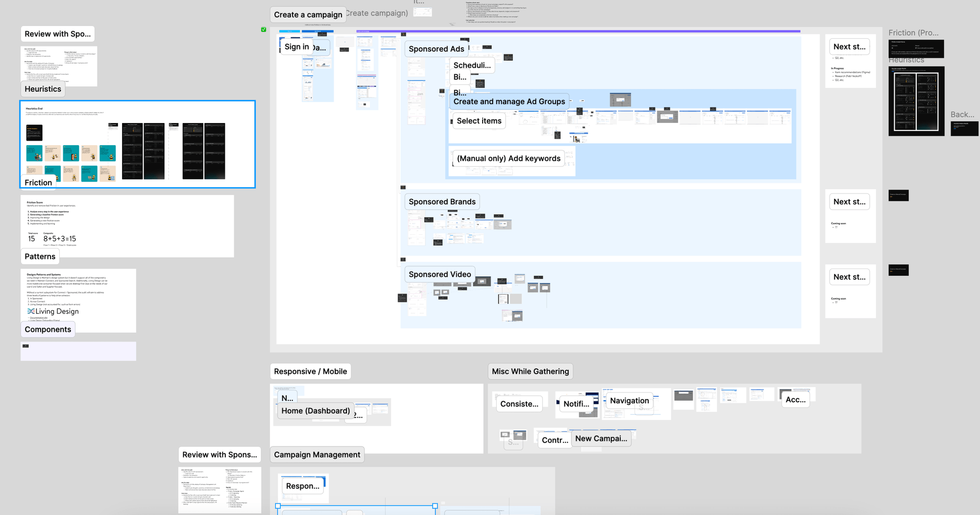Viewport: 980px width, 515px height.
Task: Click the gray dialog thumbnail beside Create and manage Ad Groups
Action: pos(620,99)
